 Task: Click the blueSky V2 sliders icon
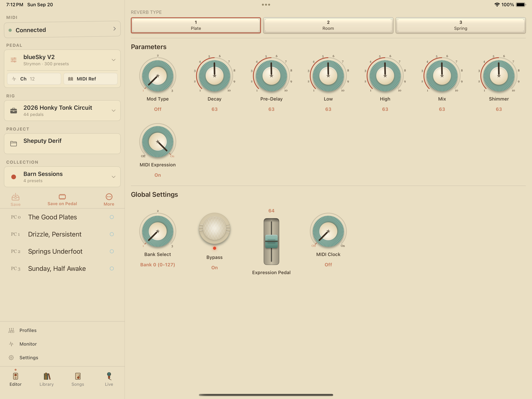coord(14,60)
